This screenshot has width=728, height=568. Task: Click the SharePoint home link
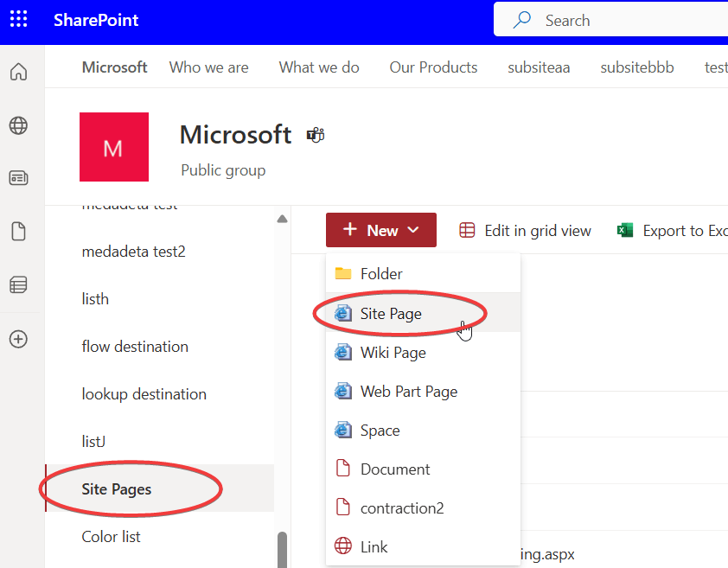96,20
